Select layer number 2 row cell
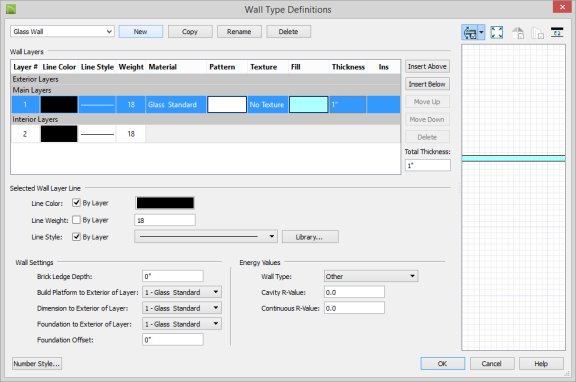576x382 pixels. coord(25,134)
